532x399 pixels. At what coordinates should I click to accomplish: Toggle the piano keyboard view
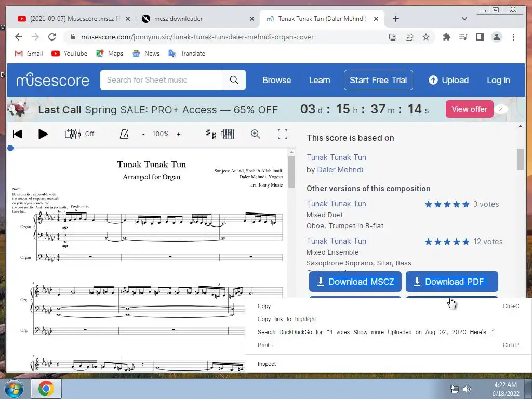[x=228, y=134]
